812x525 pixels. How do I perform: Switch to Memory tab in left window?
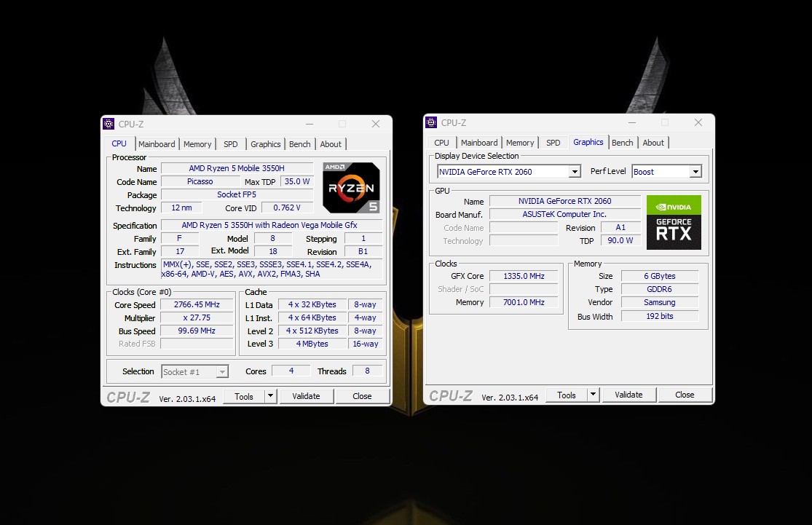tap(197, 144)
